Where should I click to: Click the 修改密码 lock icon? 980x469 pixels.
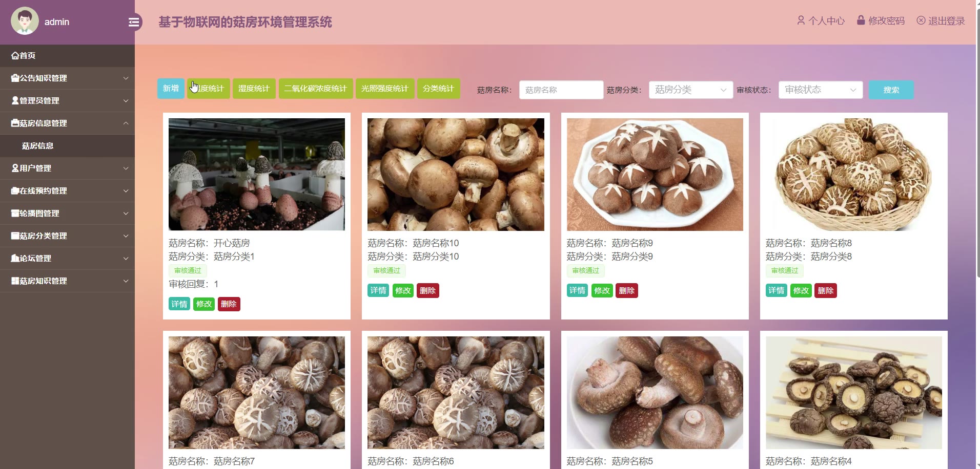coord(861,20)
